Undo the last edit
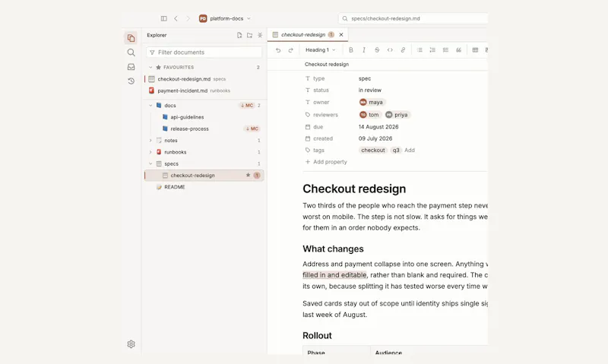This screenshot has width=608, height=364. click(x=278, y=50)
